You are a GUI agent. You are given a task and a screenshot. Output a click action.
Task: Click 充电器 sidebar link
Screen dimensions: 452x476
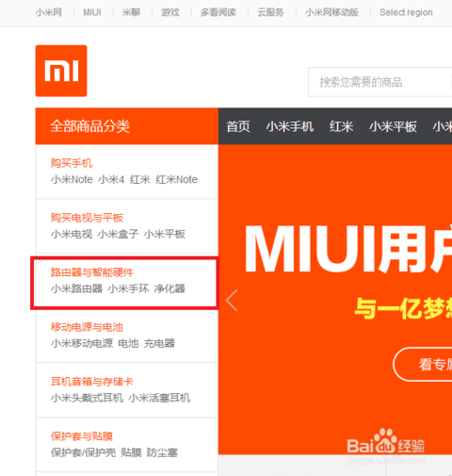[x=159, y=343]
